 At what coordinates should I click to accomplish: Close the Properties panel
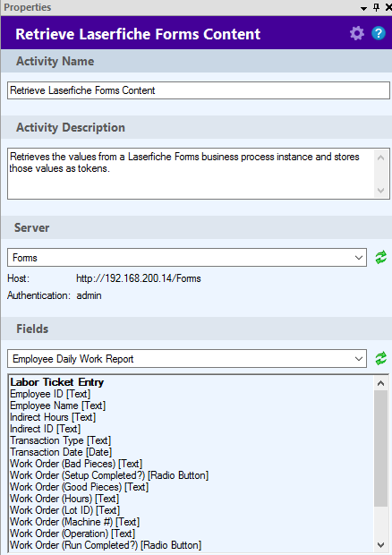click(388, 7)
